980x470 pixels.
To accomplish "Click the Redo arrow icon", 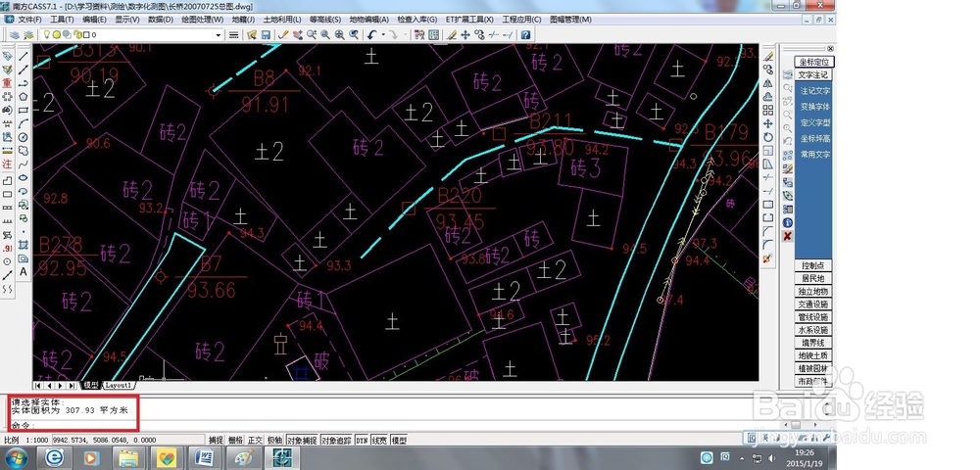I will [394, 35].
